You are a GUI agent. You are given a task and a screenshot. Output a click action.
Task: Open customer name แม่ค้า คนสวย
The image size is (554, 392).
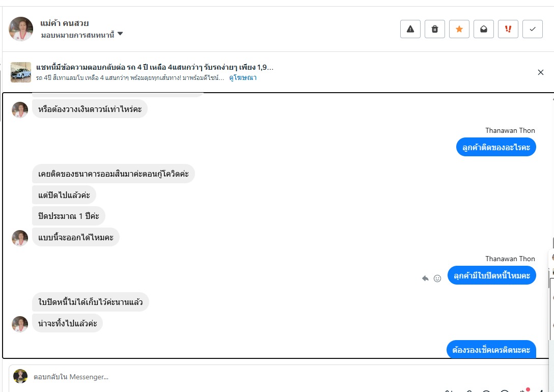65,23
